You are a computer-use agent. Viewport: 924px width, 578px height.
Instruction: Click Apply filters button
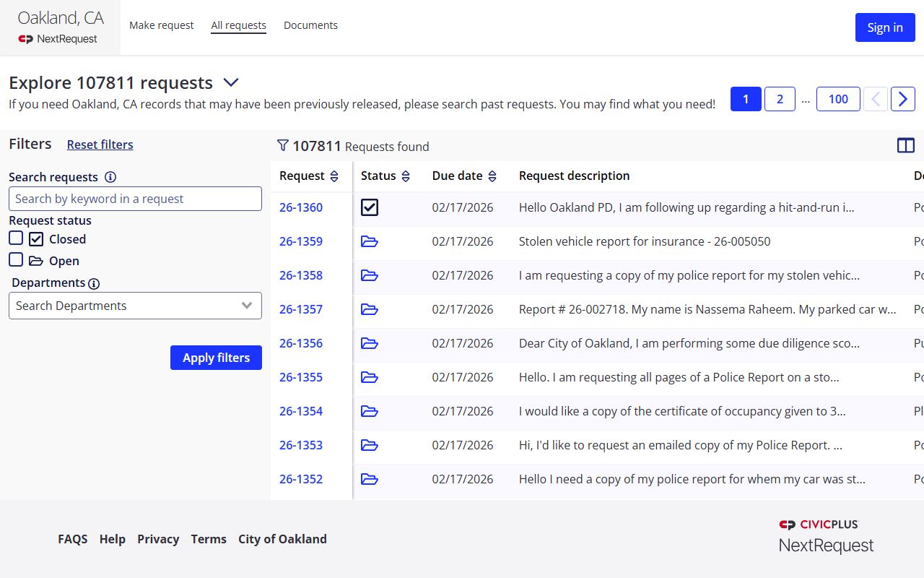(216, 358)
